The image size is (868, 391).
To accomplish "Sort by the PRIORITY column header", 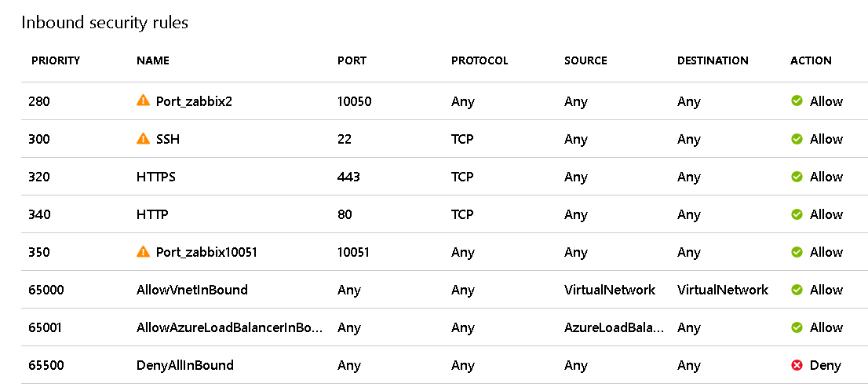I will coord(56,60).
